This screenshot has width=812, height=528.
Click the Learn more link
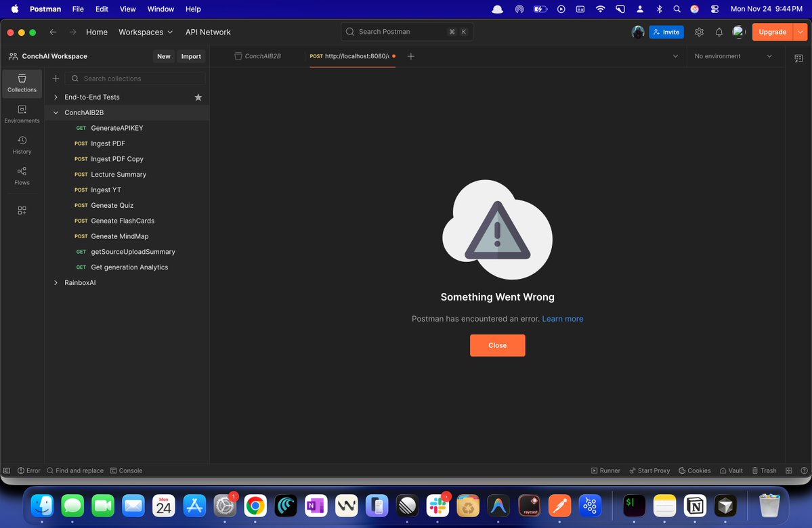562,318
